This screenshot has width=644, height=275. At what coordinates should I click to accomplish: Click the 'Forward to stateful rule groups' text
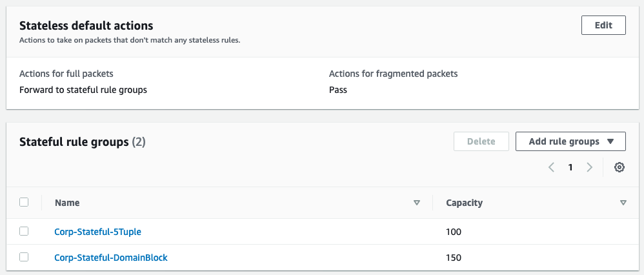click(x=83, y=90)
